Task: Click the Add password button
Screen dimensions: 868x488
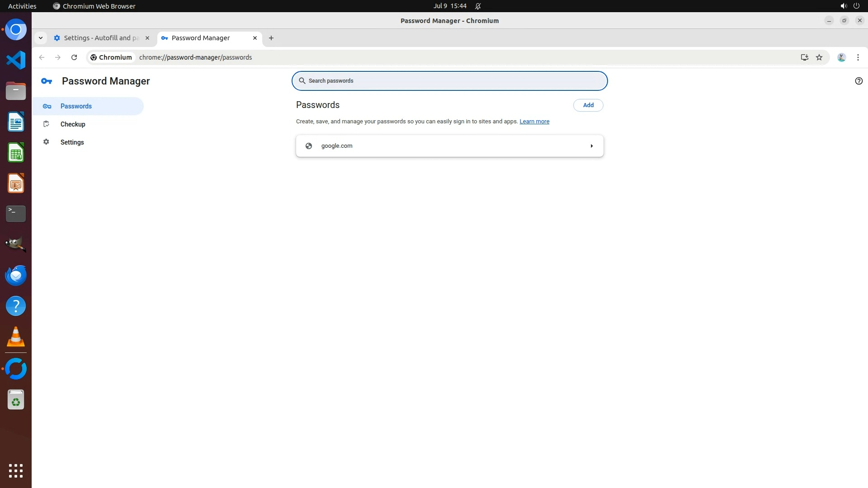Action: [588, 105]
